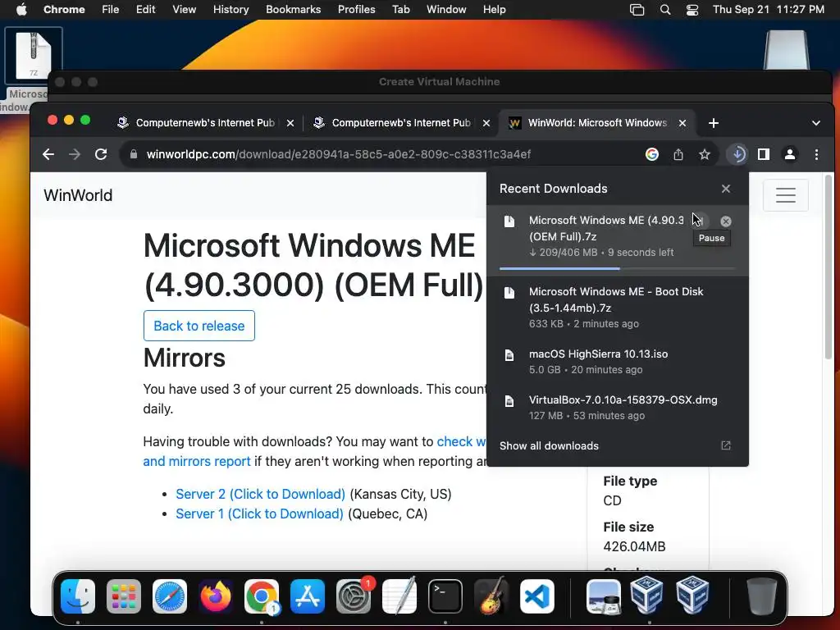Open the Profiles menu

tap(356, 10)
